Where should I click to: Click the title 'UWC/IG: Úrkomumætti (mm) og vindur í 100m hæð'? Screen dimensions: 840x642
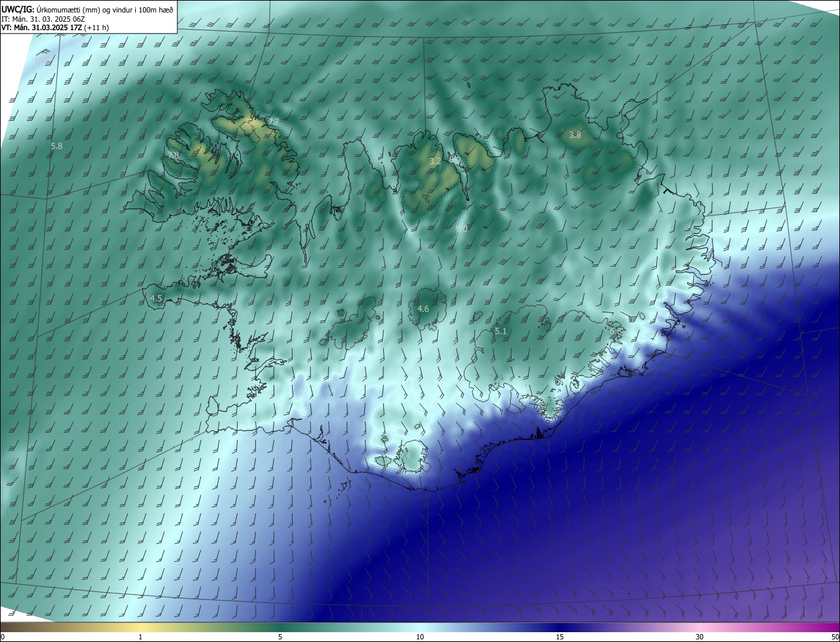(x=87, y=9)
